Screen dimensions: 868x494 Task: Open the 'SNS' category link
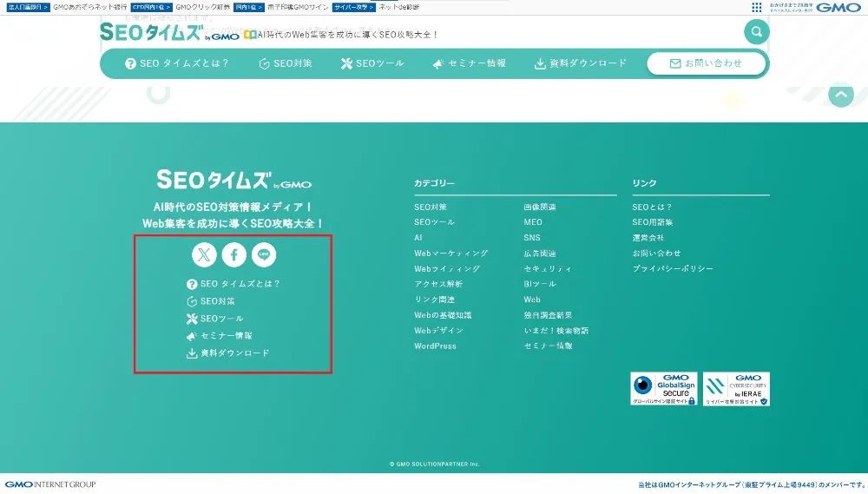click(532, 238)
